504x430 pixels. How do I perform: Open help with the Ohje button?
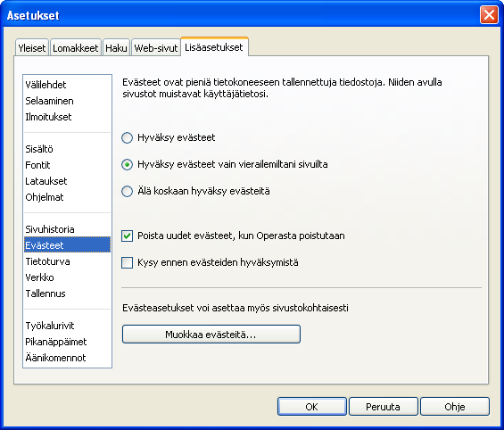click(x=455, y=407)
